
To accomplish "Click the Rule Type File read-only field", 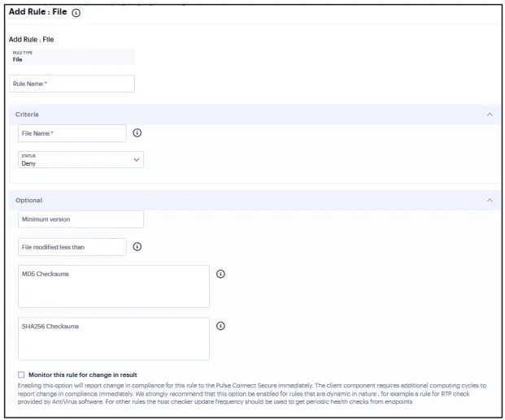I will pyautogui.click(x=72, y=57).
